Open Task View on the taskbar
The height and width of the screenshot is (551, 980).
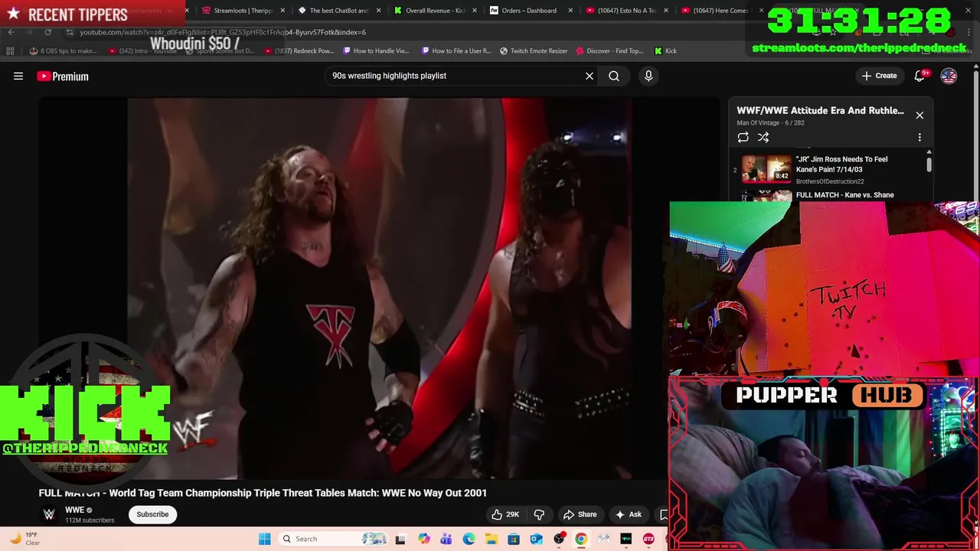[400, 539]
